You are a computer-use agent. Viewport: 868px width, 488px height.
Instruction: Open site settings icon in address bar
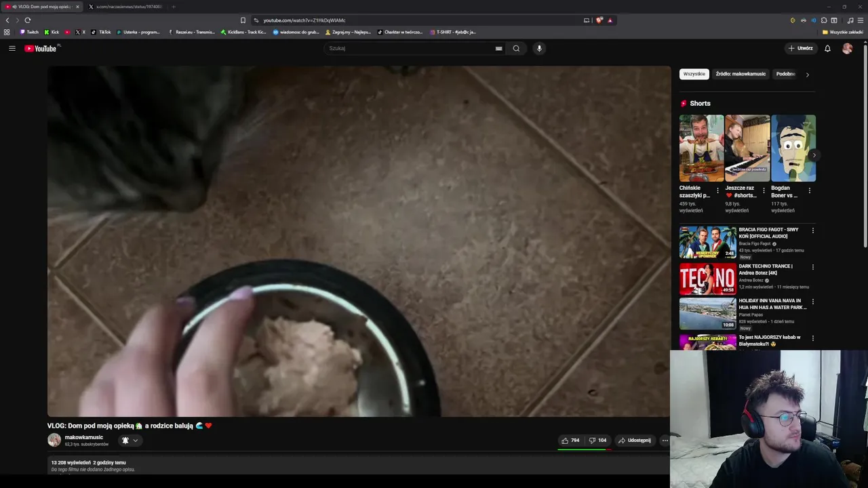click(256, 20)
